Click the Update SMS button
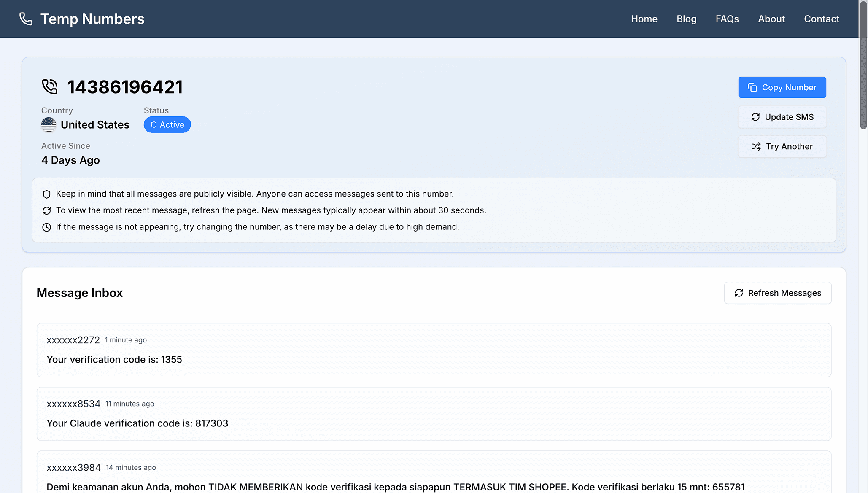 782,117
